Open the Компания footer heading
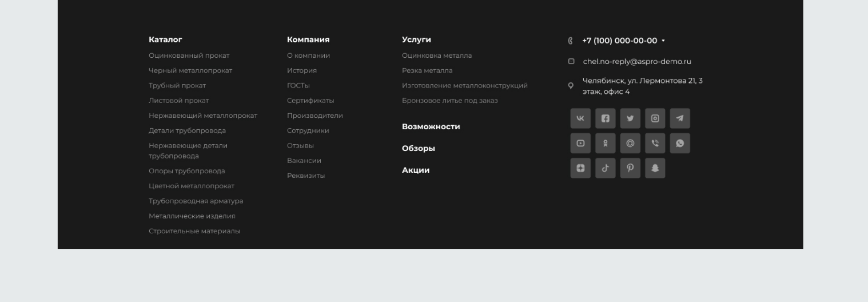The height and width of the screenshot is (302, 868). 308,39
